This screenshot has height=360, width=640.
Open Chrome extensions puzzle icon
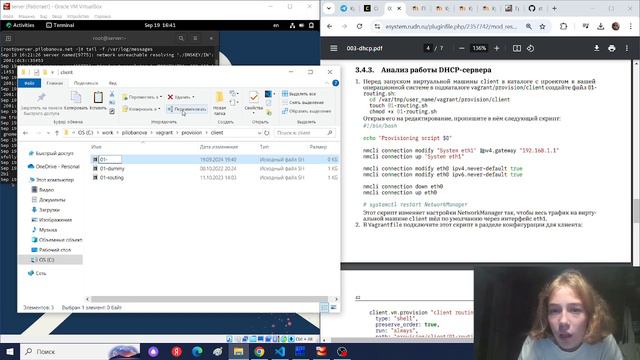click(563, 26)
